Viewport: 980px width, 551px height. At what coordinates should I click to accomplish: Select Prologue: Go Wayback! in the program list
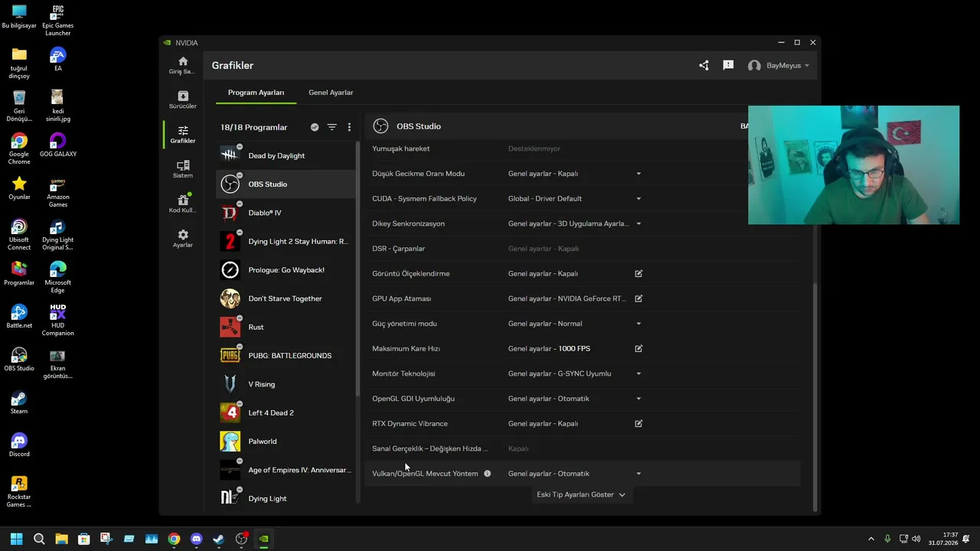coord(286,270)
